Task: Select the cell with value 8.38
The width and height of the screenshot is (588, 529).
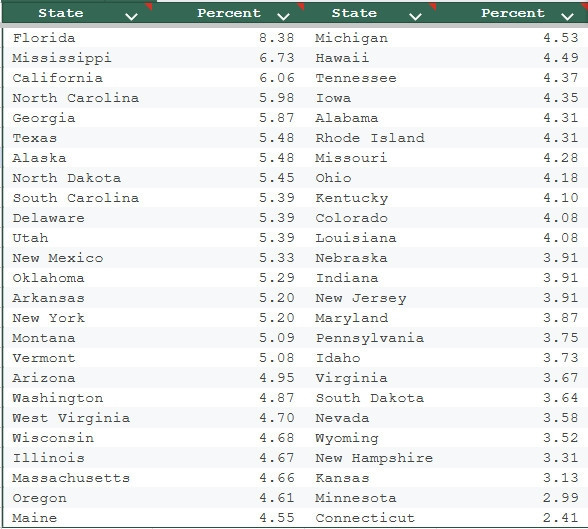Action: (230, 37)
